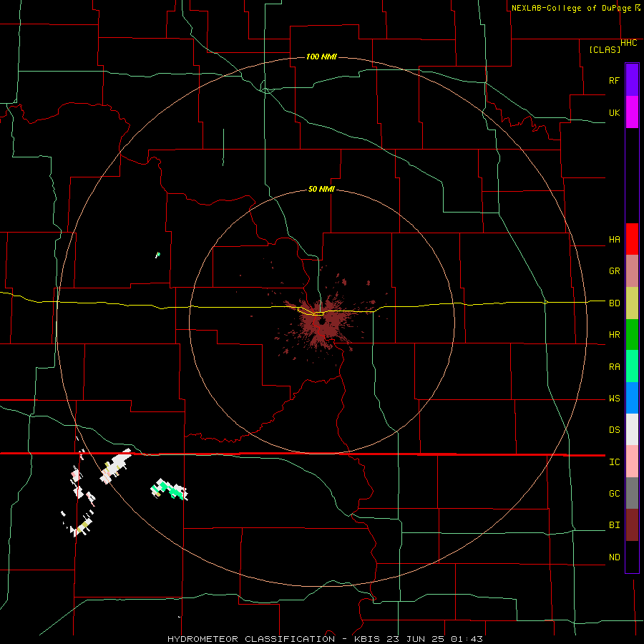Click the WS legend label
This screenshot has height=644, width=644.
(615, 399)
